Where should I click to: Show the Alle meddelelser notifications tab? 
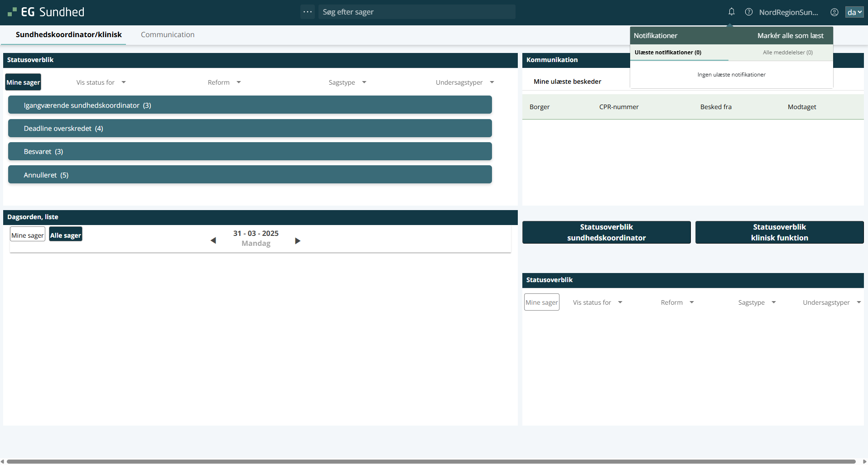787,53
